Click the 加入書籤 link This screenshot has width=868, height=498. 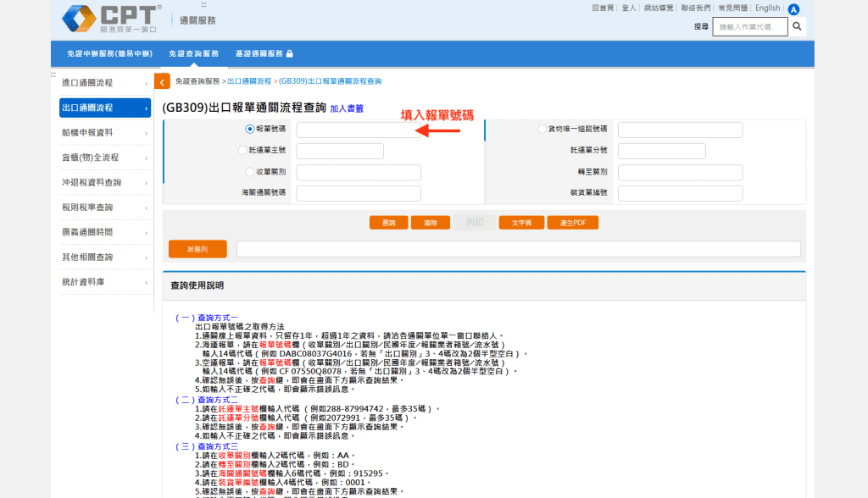(x=347, y=109)
